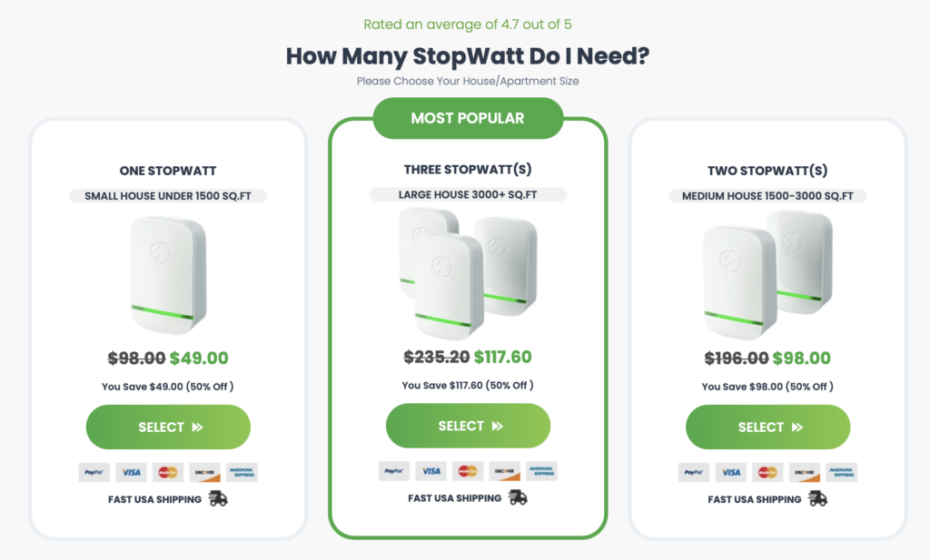The height and width of the screenshot is (560, 930).
Task: Click the three StopWatt devices image
Action: coord(468,273)
